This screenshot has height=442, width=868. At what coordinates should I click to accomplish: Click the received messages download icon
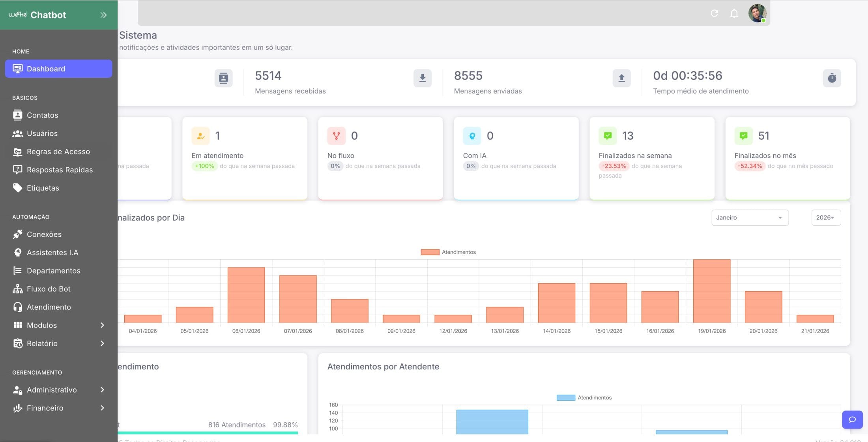tap(422, 78)
